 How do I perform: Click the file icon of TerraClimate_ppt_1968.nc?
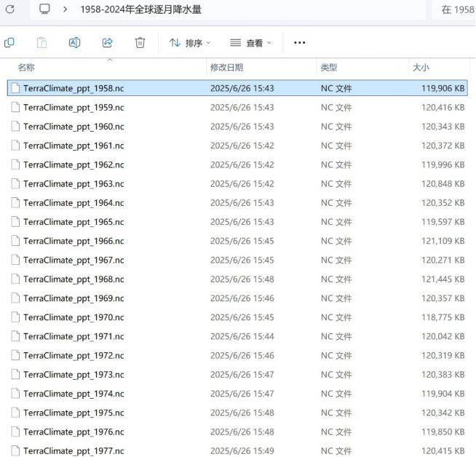coord(15,279)
